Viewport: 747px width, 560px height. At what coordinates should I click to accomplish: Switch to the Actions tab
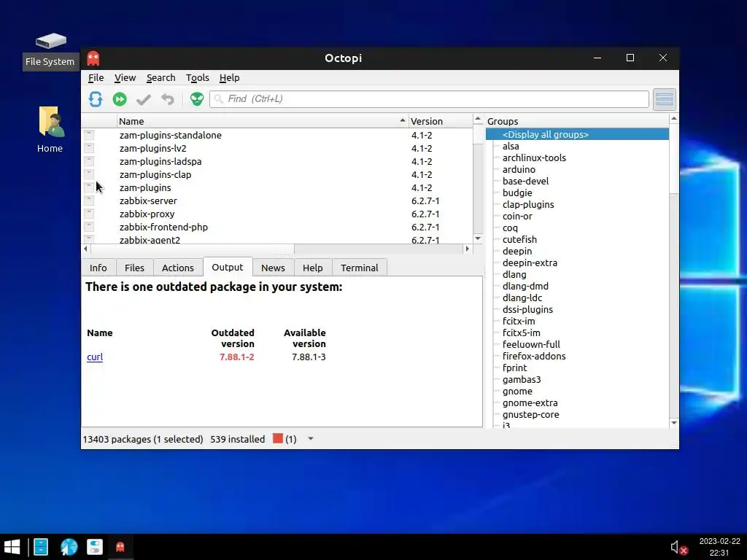click(x=178, y=268)
